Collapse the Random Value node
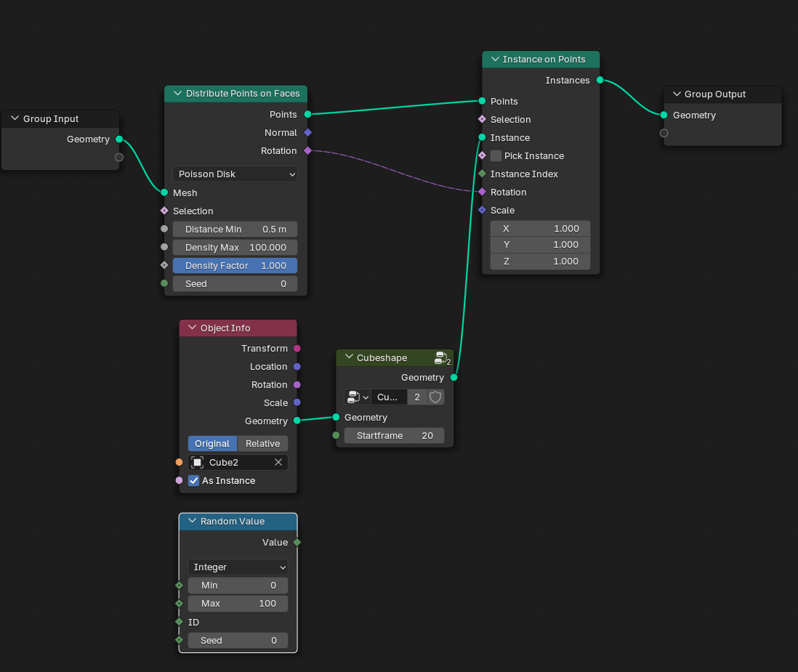Screen dimensions: 798x672 click(x=193, y=521)
